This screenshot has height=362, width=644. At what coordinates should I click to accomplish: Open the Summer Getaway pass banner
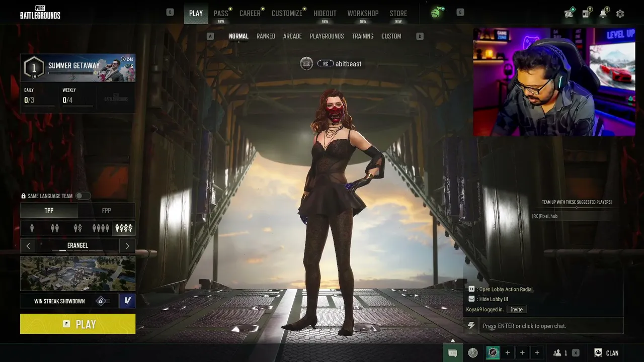click(x=77, y=68)
